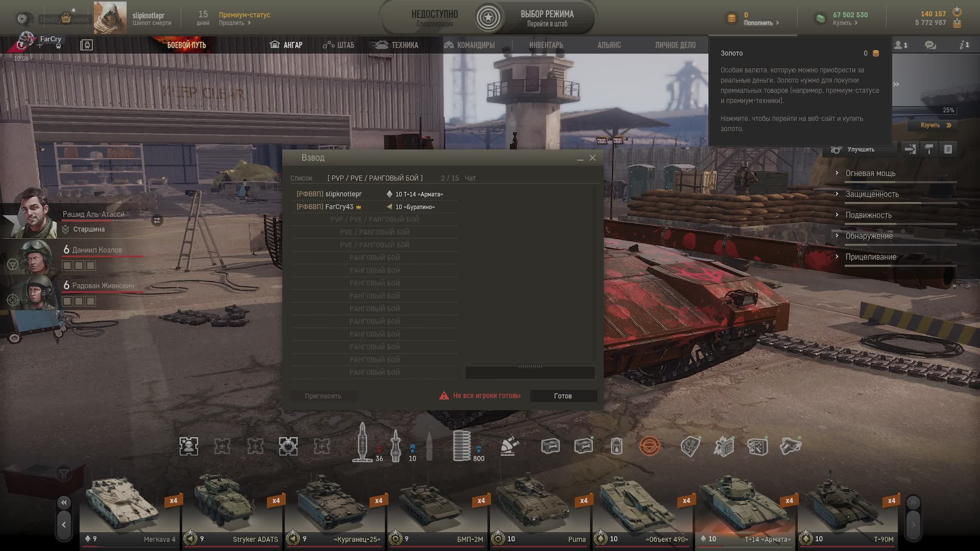Viewport: 980px width, 551px height.
Task: Open the first repair kit box icon
Action: [x=550, y=446]
